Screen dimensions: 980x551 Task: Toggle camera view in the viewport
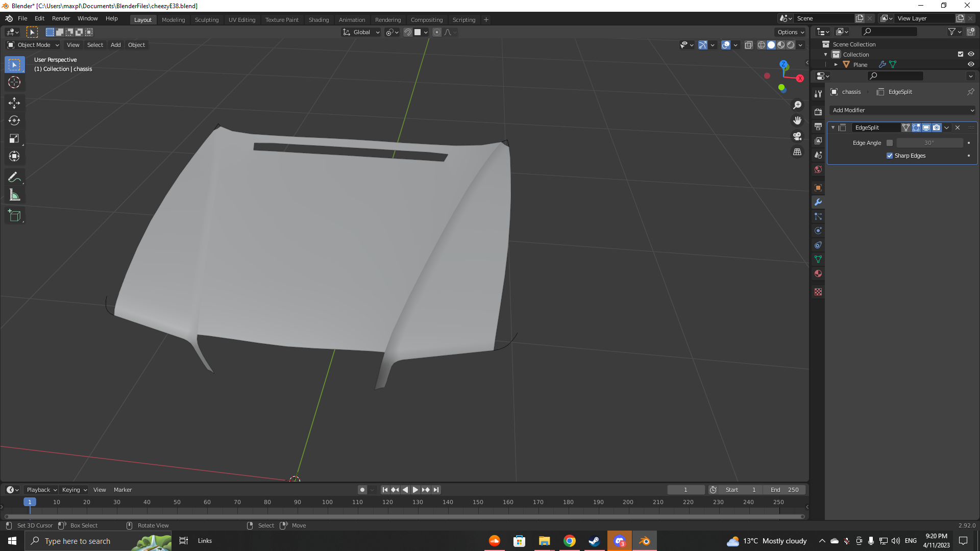point(797,136)
